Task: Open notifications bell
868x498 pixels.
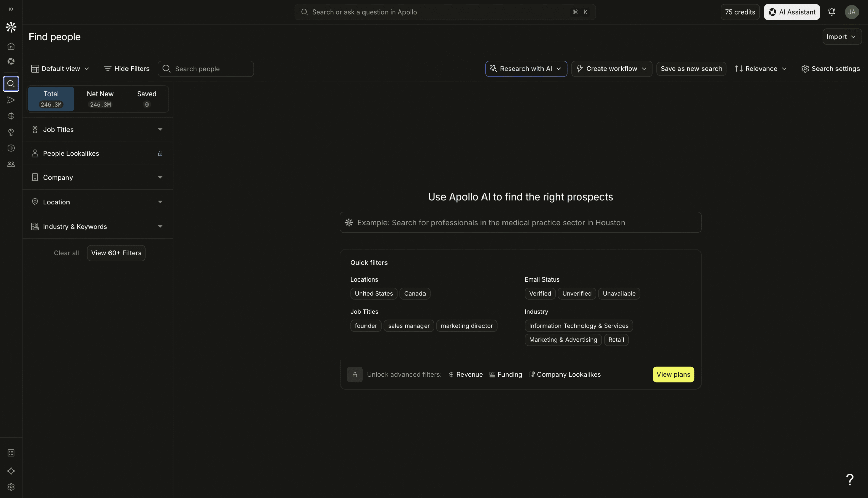Action: (x=832, y=12)
